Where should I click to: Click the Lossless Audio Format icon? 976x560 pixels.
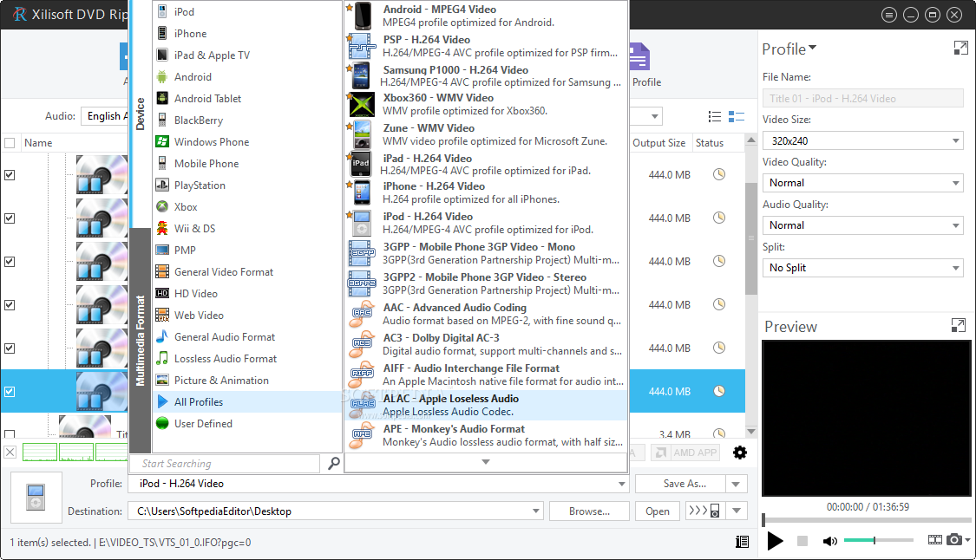(162, 358)
